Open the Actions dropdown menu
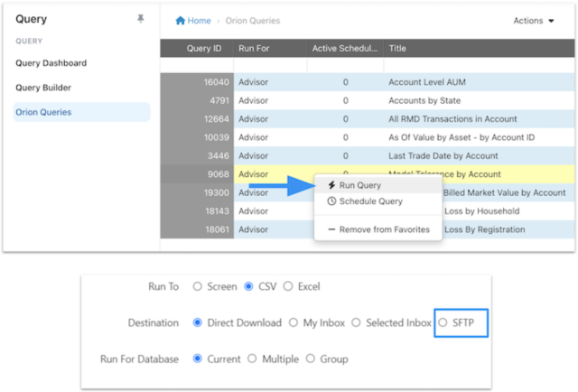This screenshot has height=392, width=578. tap(534, 21)
